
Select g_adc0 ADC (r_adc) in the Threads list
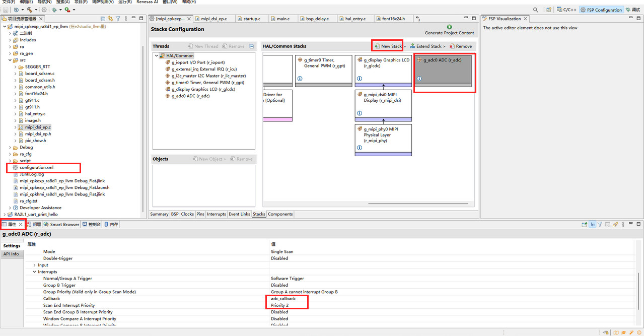click(187, 96)
